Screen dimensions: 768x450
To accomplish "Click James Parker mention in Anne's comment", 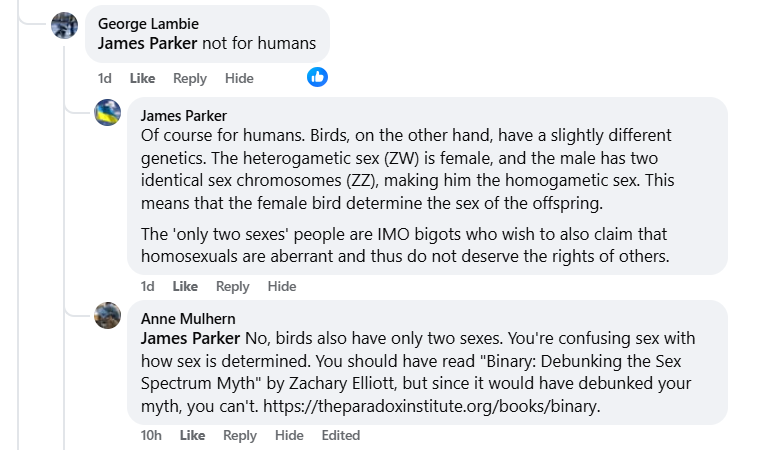I will (190, 338).
